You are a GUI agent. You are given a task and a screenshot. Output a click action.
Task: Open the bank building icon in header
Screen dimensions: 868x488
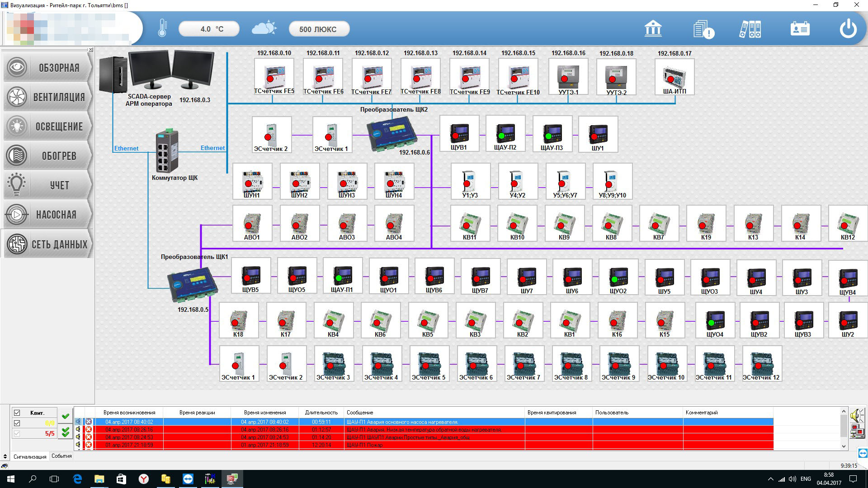point(653,29)
